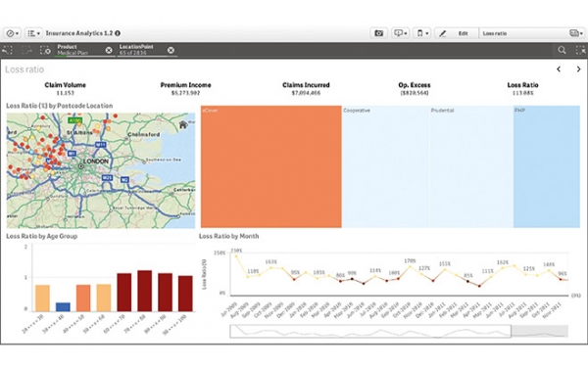
Task: Open the sheets selector dropdown
Action: click(576, 33)
